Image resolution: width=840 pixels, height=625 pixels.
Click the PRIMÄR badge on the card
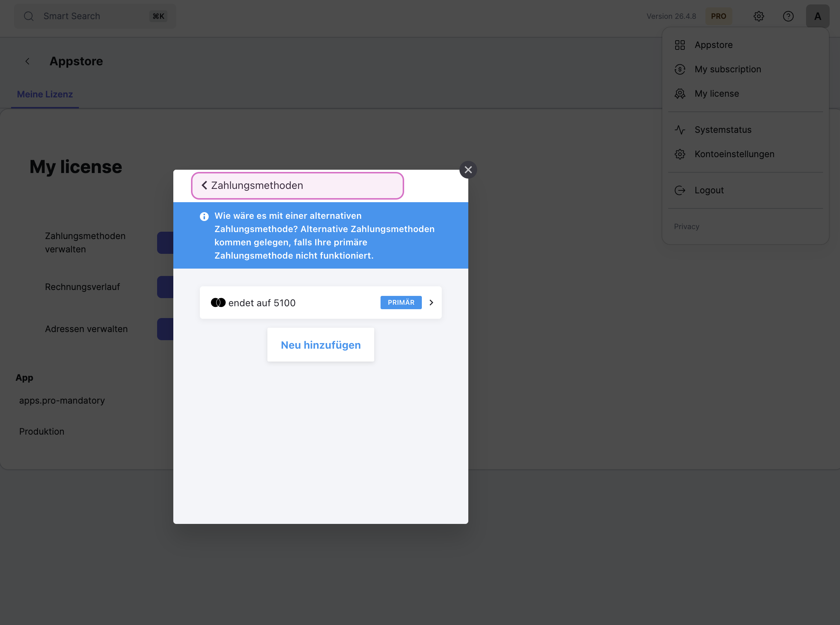click(401, 303)
